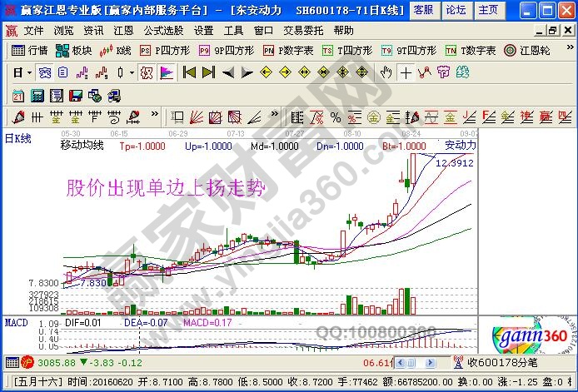578x392 pixels.
Task: Click the MACD indicator label
Action: [x=16, y=322]
